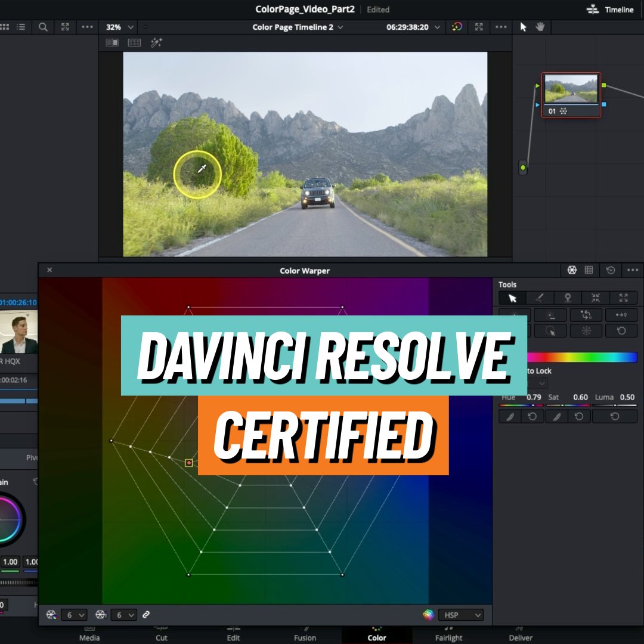The image size is (644, 644).
Task: Click the man-in-suit clip thumbnail at left
Action: point(19,332)
